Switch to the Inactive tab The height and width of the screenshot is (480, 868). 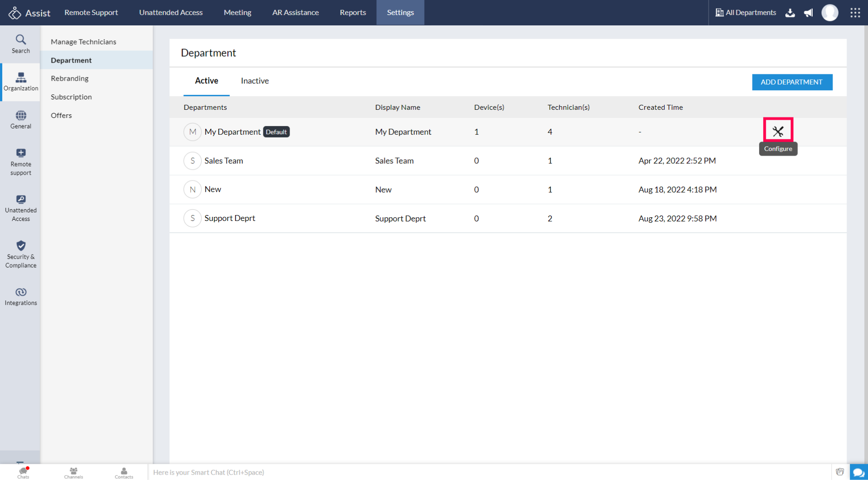255,81
